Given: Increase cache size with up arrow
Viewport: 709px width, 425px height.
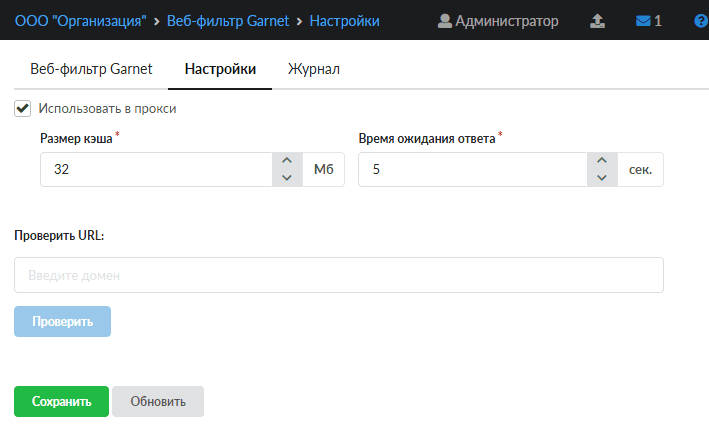Looking at the screenshot, I should coord(287,161).
